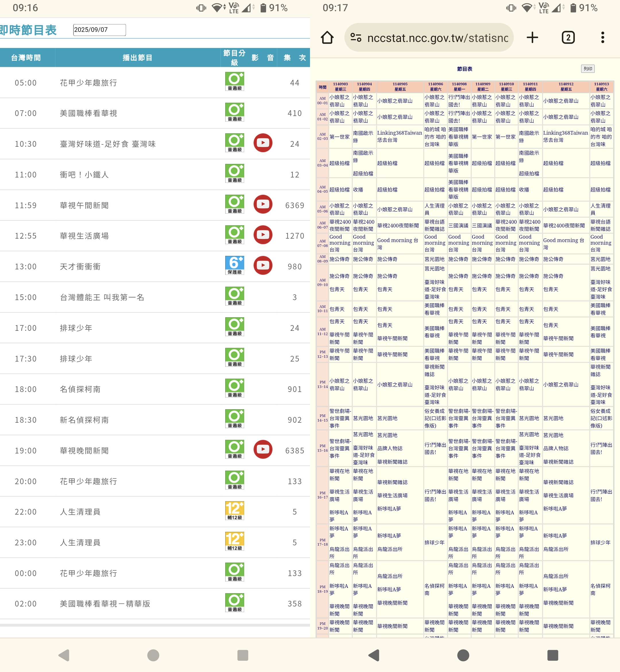Tap the 00:00 花甲少年趣旅行 program row

point(155,573)
